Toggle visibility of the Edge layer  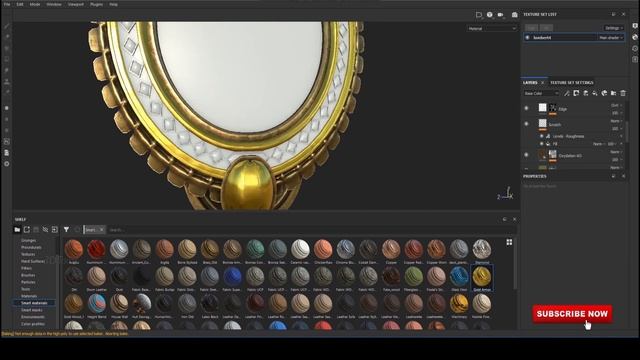[527, 108]
